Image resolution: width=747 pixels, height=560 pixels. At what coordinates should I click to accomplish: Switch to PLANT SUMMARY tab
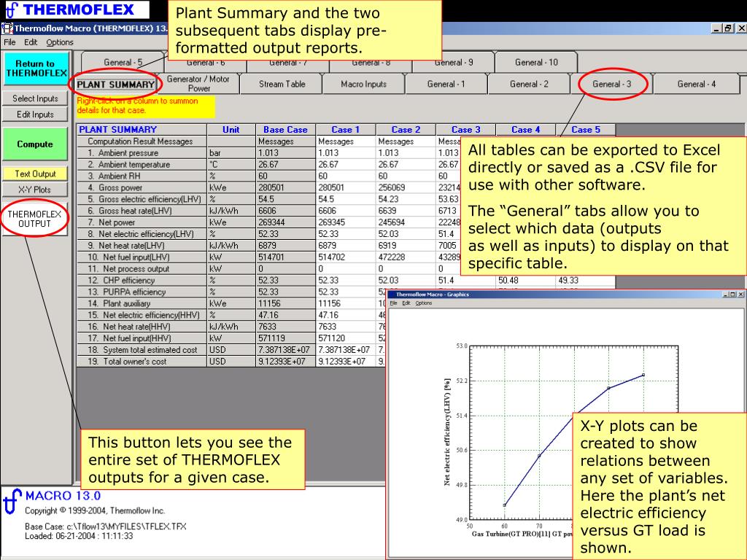(116, 85)
